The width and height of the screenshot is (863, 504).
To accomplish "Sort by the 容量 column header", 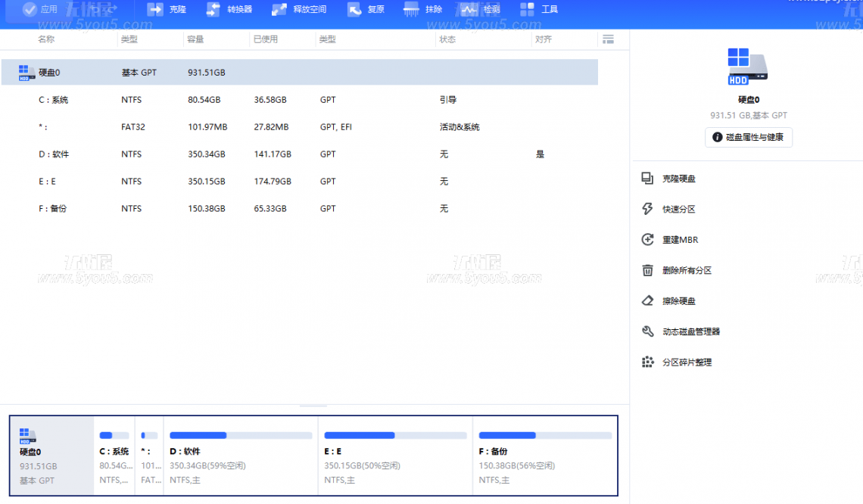I will click(195, 39).
